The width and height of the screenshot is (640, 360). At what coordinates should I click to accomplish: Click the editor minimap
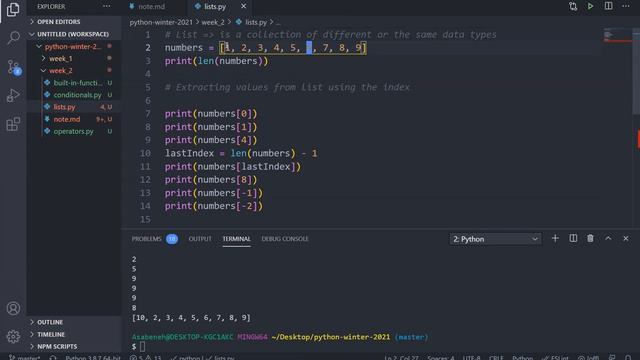618,36
